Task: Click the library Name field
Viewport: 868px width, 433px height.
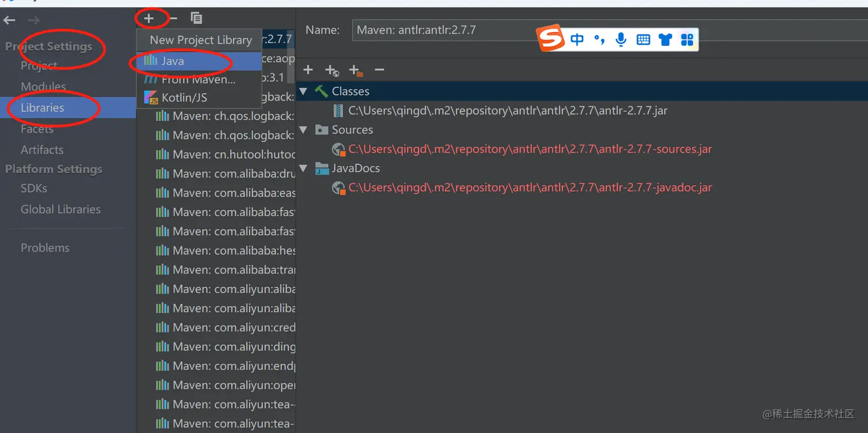Action: coord(610,30)
